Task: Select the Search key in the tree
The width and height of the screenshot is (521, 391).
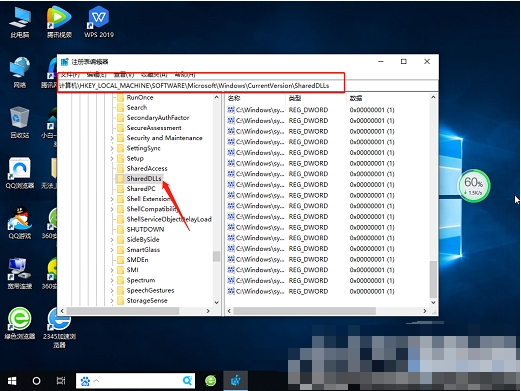Action: coord(137,108)
